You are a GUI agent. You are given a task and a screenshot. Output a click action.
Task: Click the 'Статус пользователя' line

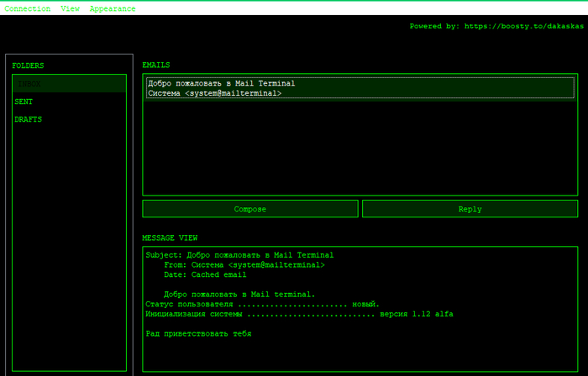[x=262, y=304]
